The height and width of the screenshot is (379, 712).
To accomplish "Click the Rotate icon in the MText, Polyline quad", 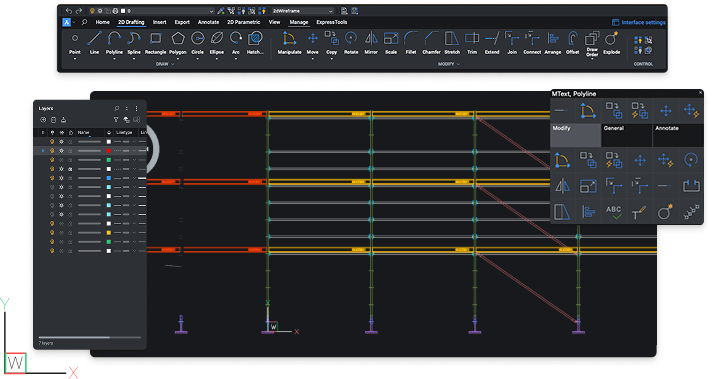I will [x=691, y=160].
